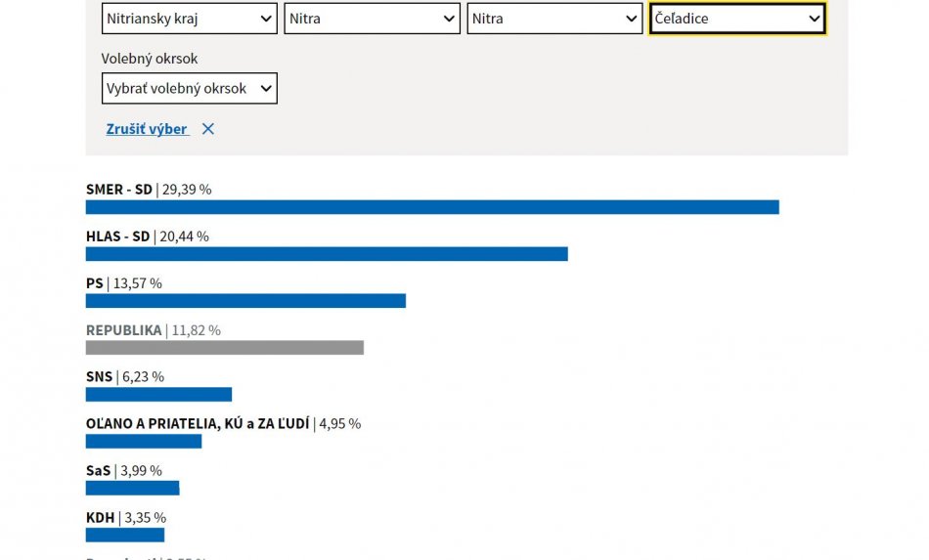This screenshot has width=929, height=560.
Task: Click the SNS result bar
Action: coord(158,394)
